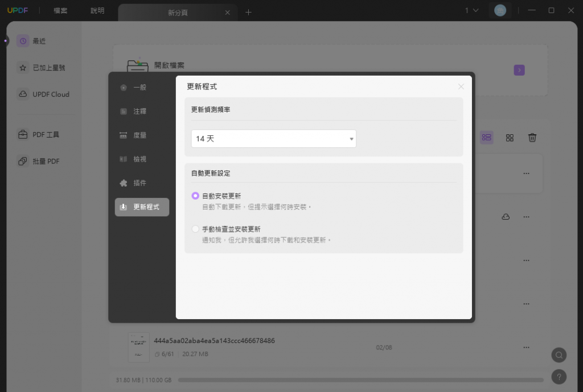Click the trash delete icon
This screenshot has height=392, width=583.
point(532,138)
